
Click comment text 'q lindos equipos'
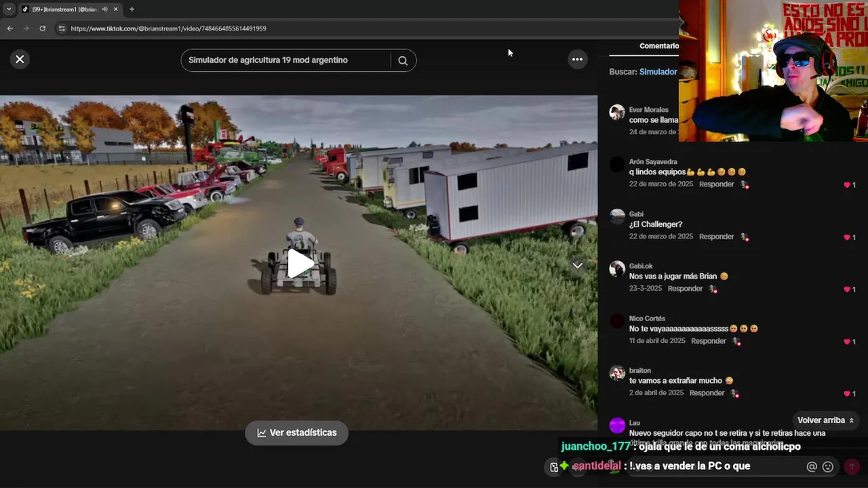(657, 172)
